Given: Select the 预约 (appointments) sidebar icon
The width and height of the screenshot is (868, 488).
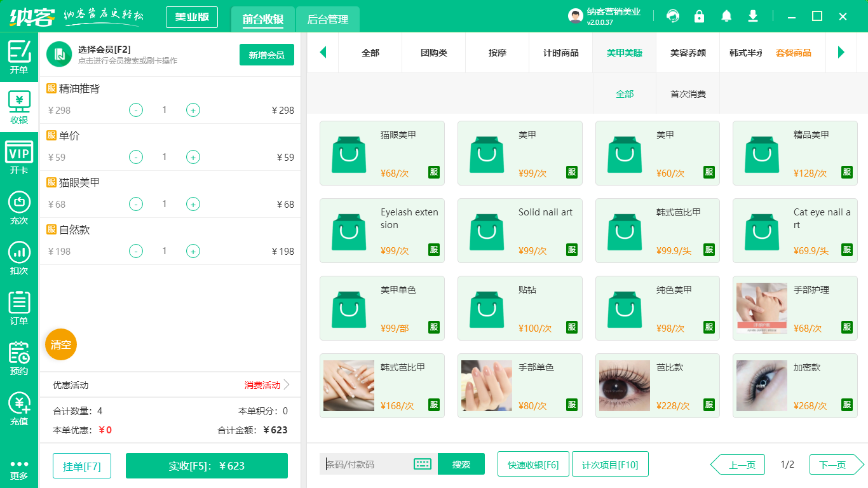Looking at the screenshot, I should pyautogui.click(x=18, y=358).
